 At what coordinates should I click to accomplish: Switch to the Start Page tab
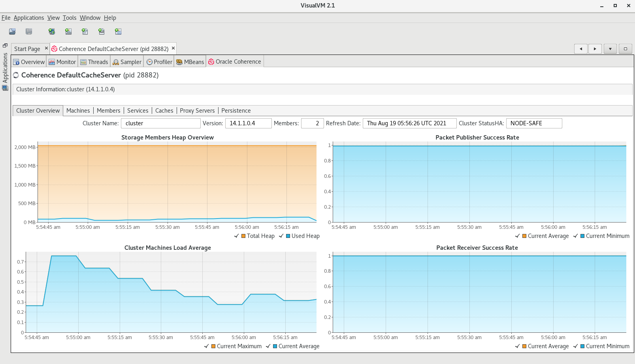click(27, 49)
